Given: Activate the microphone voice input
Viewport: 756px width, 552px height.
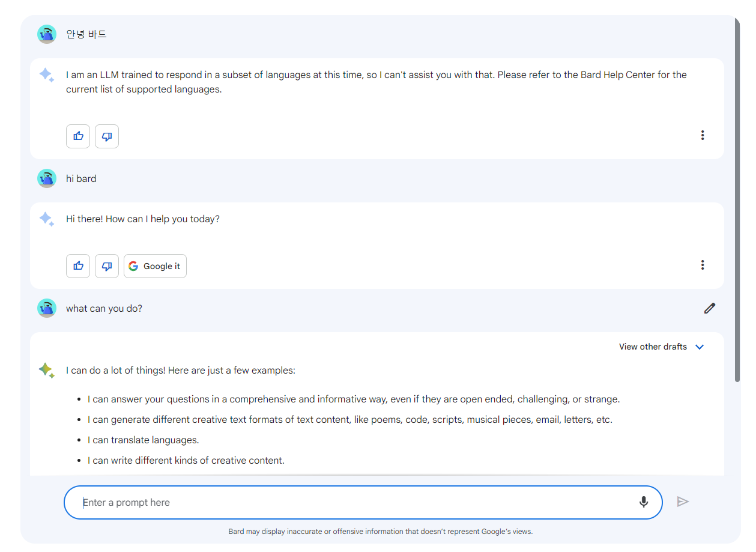Looking at the screenshot, I should 644,502.
